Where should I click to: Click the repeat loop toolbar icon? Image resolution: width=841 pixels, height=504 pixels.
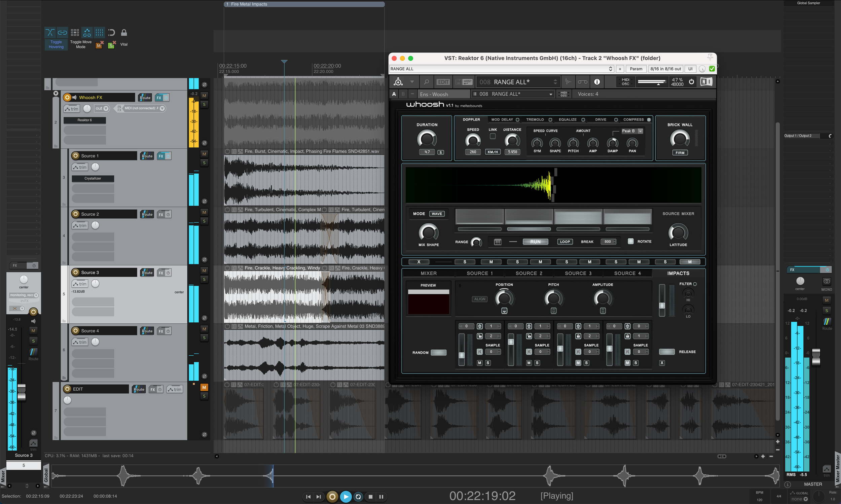point(111,33)
